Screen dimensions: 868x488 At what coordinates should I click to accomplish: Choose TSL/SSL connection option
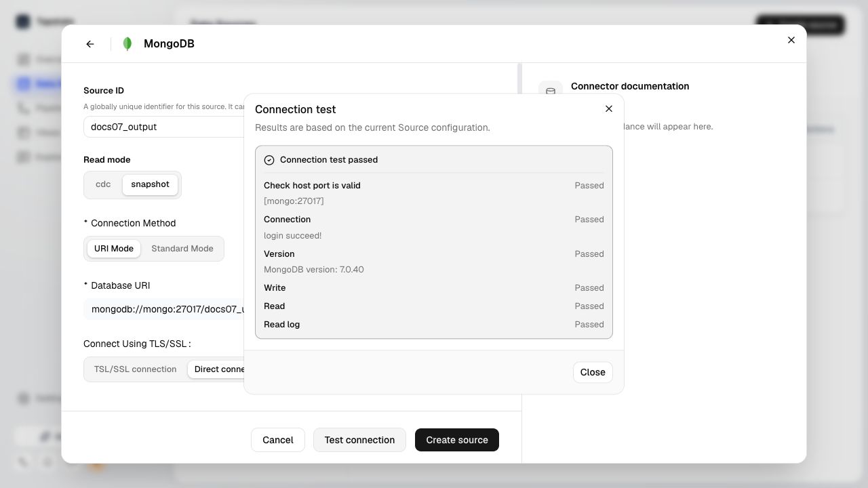coord(135,369)
